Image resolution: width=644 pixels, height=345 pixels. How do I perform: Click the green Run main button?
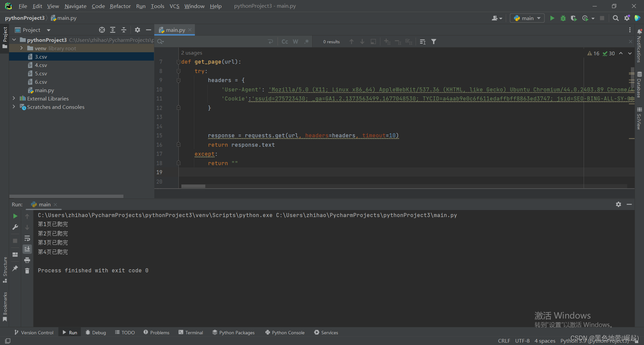pos(552,18)
